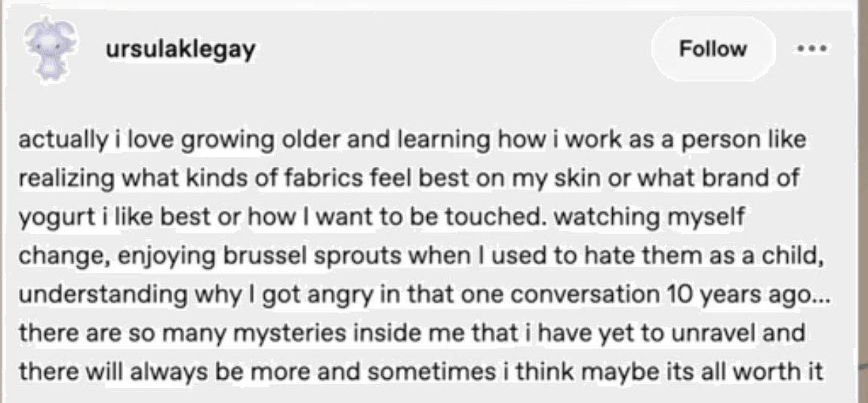
Task: Click the line starting 'actually i love growing older'
Action: pos(412,140)
